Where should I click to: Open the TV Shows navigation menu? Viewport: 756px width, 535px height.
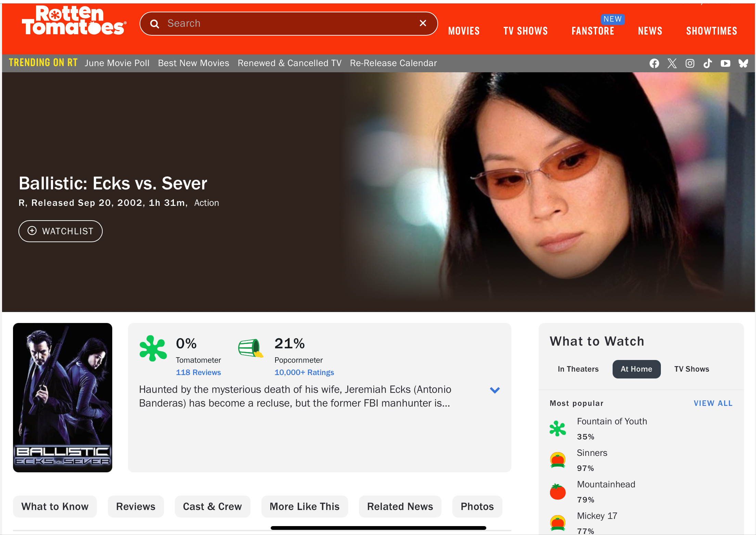pyautogui.click(x=525, y=31)
